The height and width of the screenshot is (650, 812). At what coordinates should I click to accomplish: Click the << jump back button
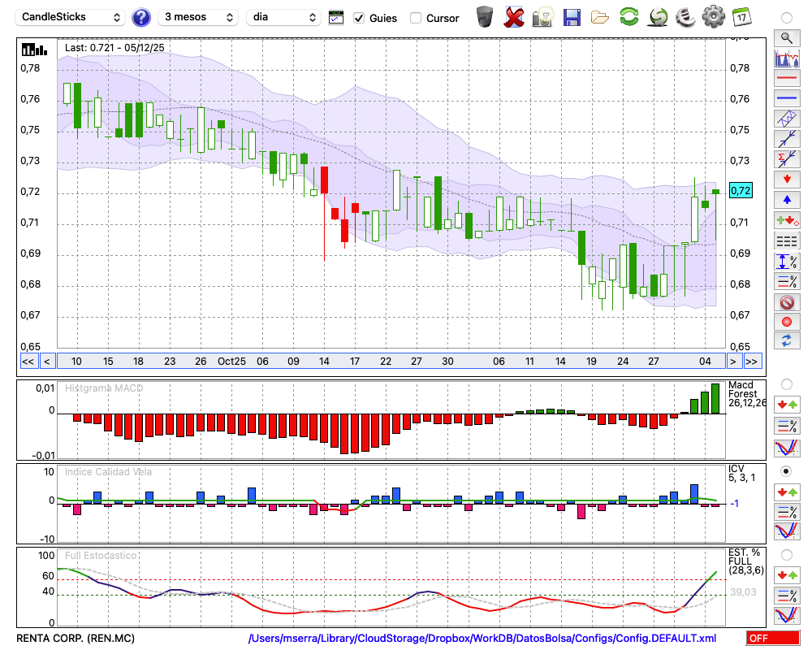click(x=28, y=362)
